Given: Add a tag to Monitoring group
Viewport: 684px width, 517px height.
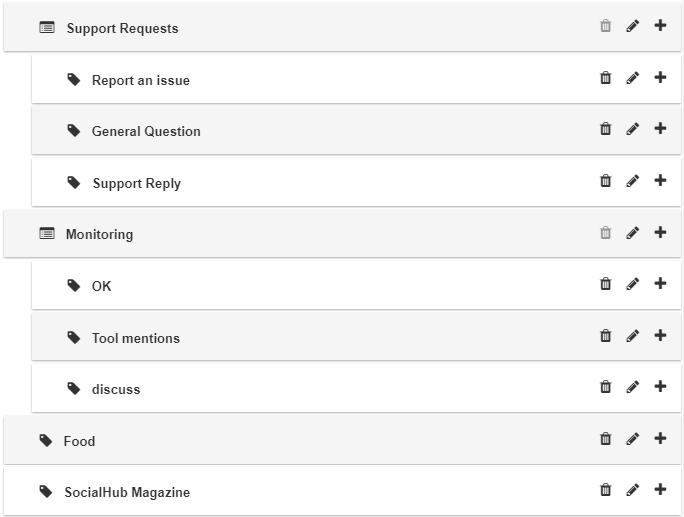Looking at the screenshot, I should point(660,233).
